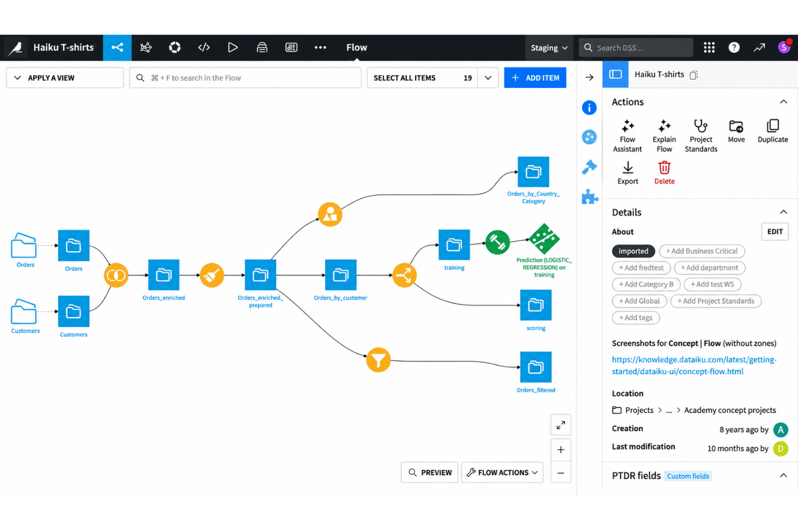Collapse the Actions section

tap(783, 102)
